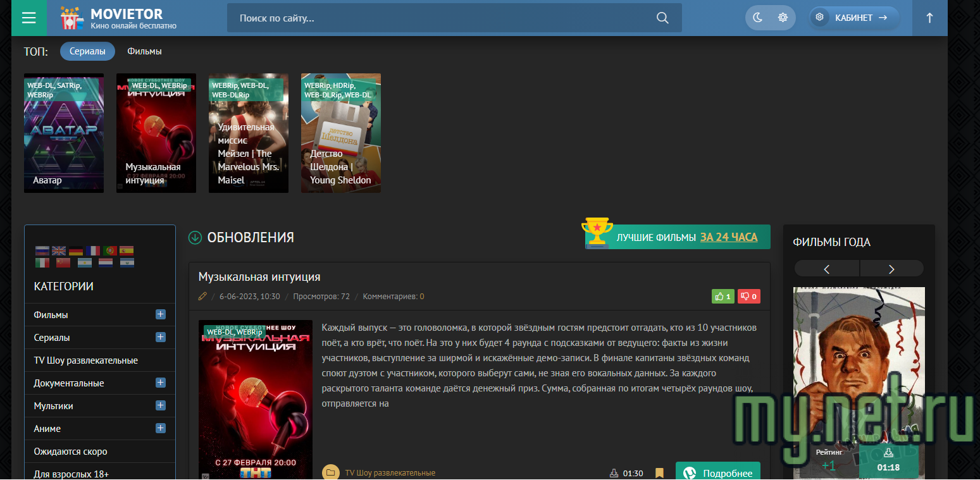Select the British flag language icon
The image size is (980, 480).
59,250
